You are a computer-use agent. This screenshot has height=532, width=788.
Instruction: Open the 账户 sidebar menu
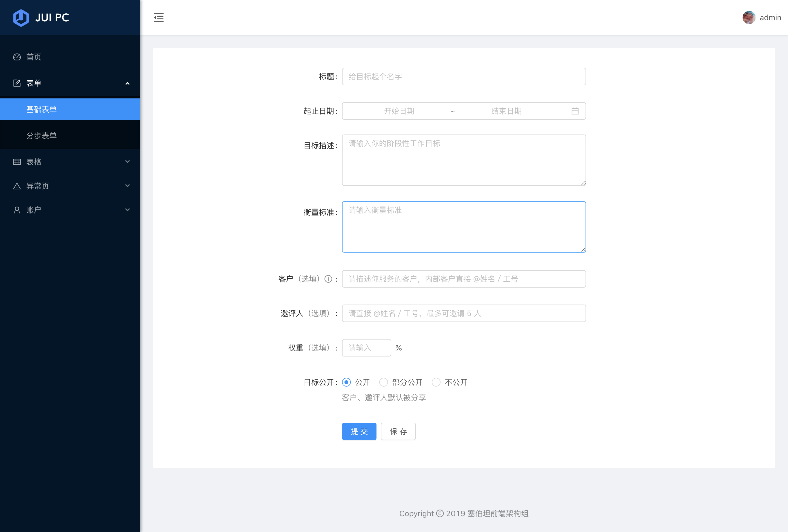click(70, 210)
